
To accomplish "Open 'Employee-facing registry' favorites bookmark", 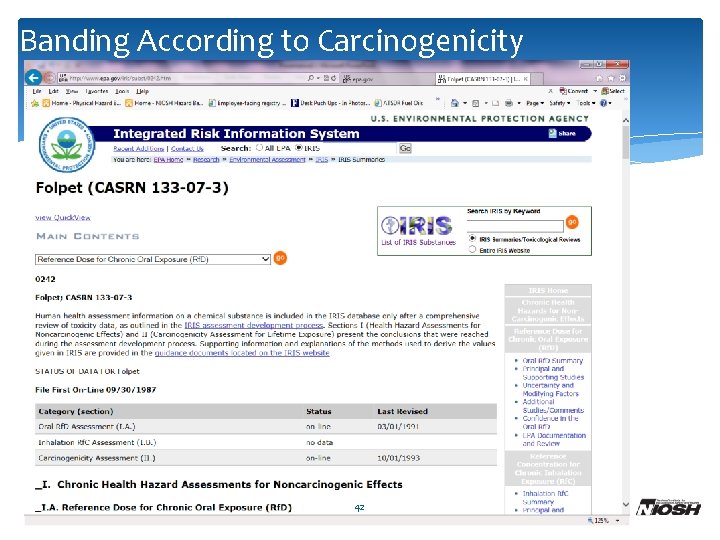I will (247, 103).
